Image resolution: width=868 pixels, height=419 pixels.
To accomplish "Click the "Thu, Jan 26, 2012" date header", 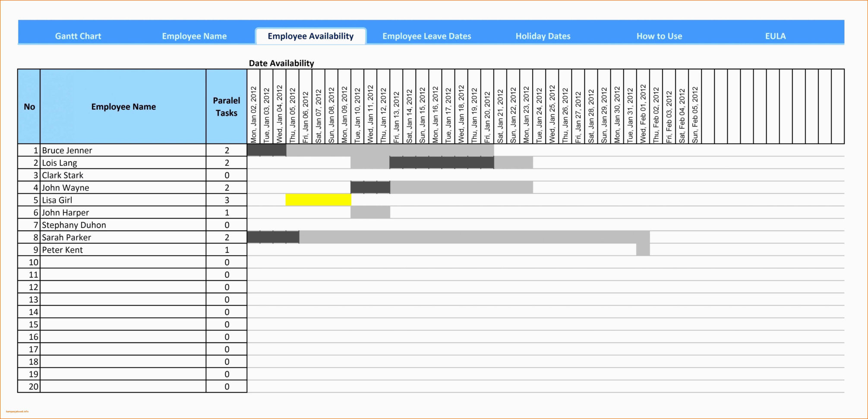I will tap(565, 107).
